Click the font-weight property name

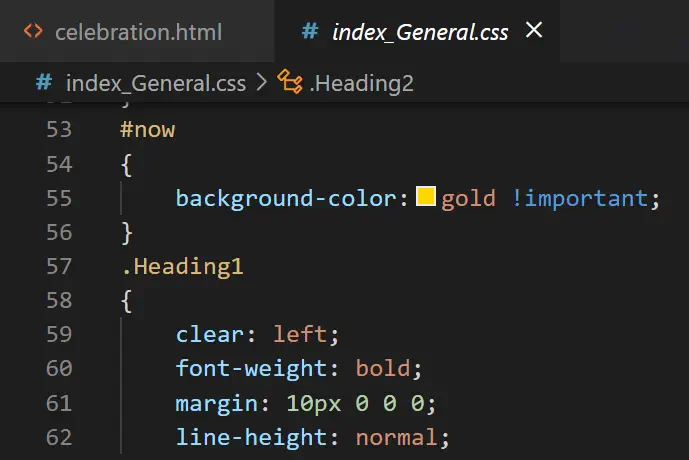(x=251, y=369)
